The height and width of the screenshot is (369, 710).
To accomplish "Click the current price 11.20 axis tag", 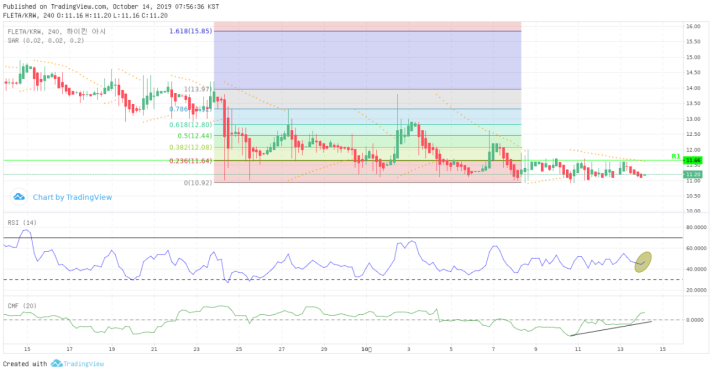I will coord(693,174).
